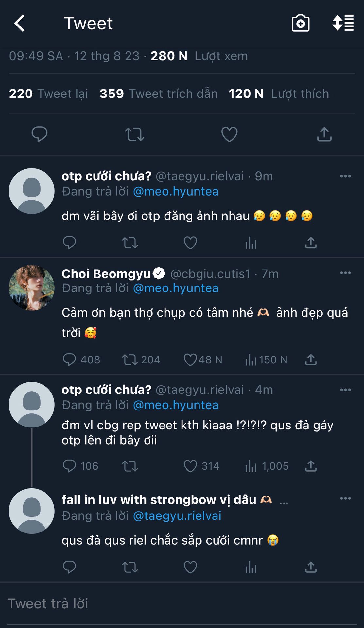
Task: Open the reply sorting icon in header
Action: pyautogui.click(x=343, y=23)
